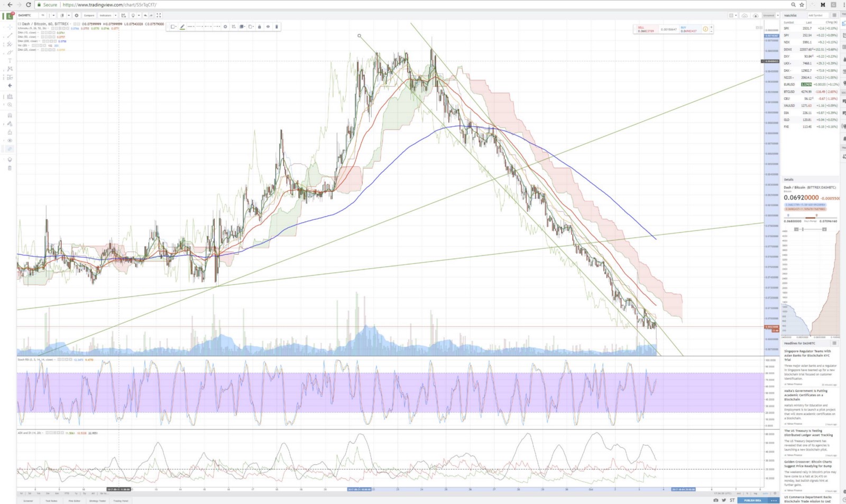Click the Publish Idea button
This screenshot has height=504, width=846.
(752, 500)
